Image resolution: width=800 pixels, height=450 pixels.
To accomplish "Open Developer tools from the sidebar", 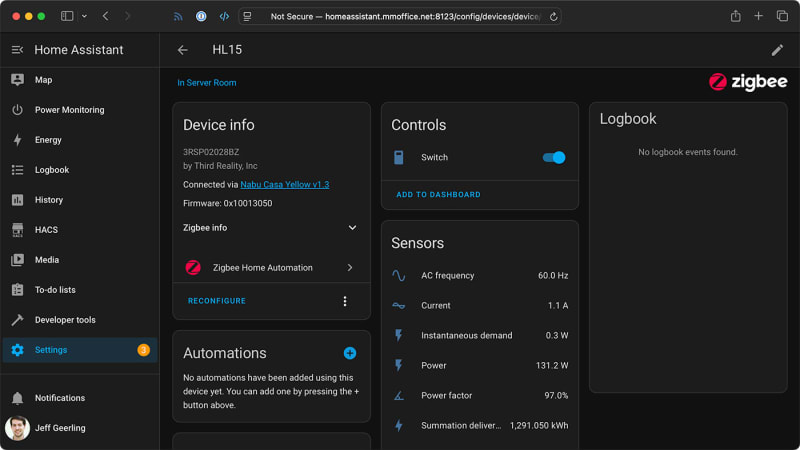I will click(x=65, y=320).
